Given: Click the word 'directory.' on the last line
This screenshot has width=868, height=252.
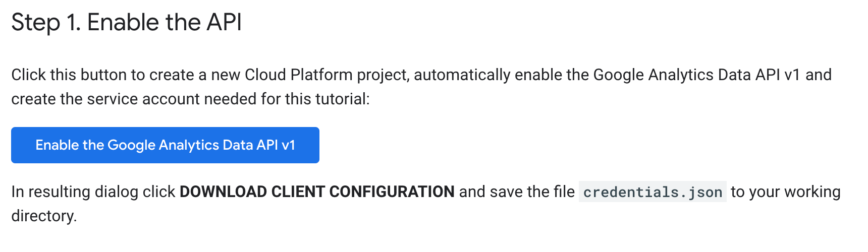Looking at the screenshot, I should point(44,216).
